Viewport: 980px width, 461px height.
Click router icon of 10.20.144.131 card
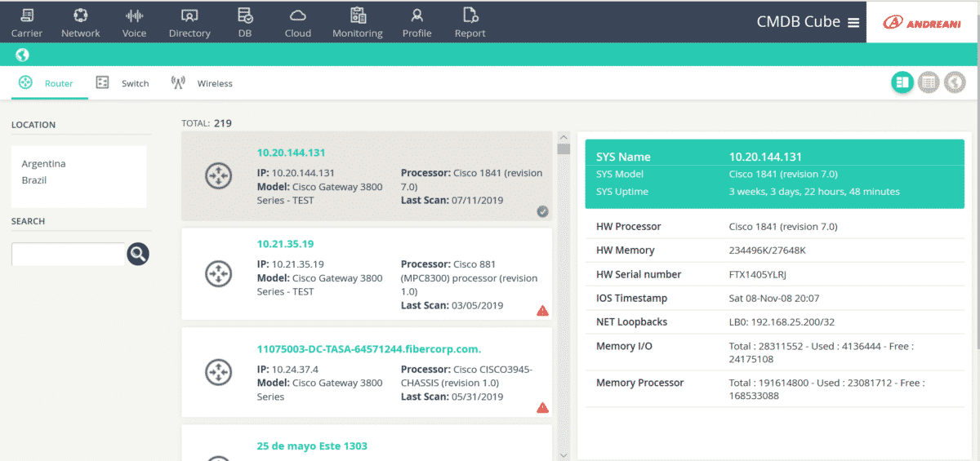click(x=218, y=175)
